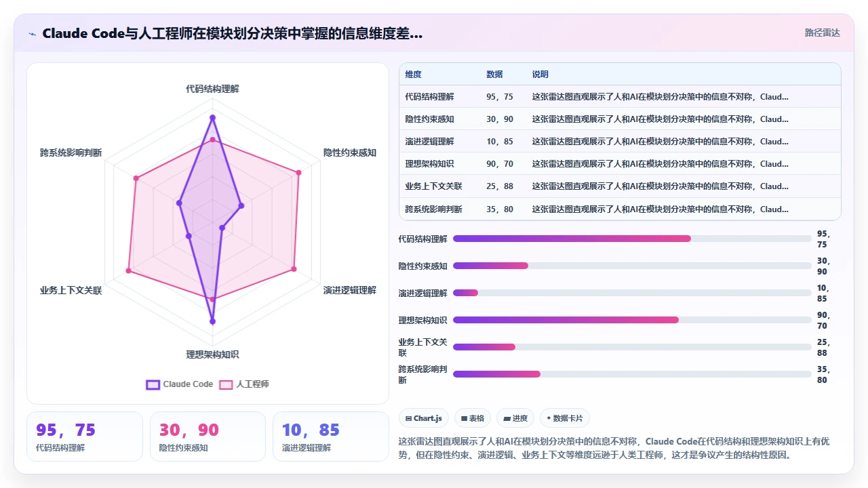The width and height of the screenshot is (868, 488).
Task: Select the 跨系统影响判断 table row cell
Action: (x=433, y=209)
